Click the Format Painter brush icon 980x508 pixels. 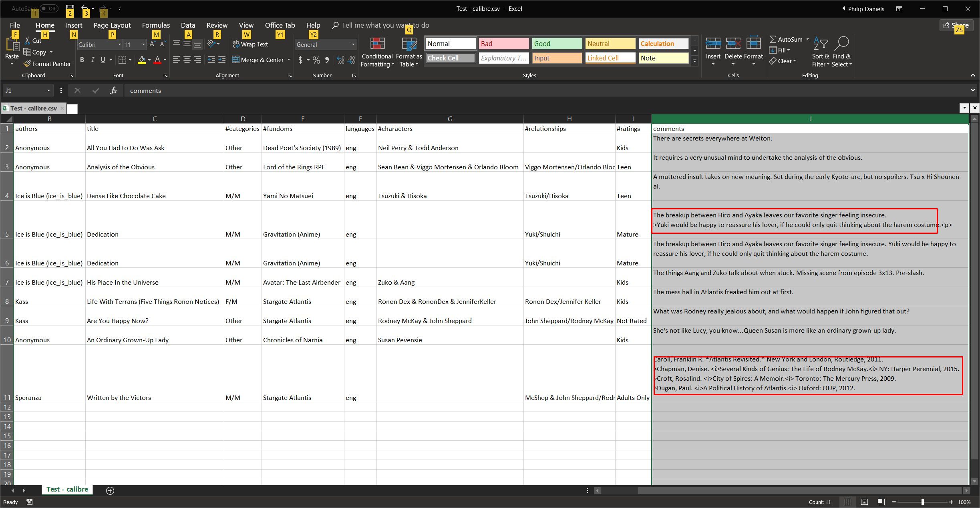(x=27, y=64)
